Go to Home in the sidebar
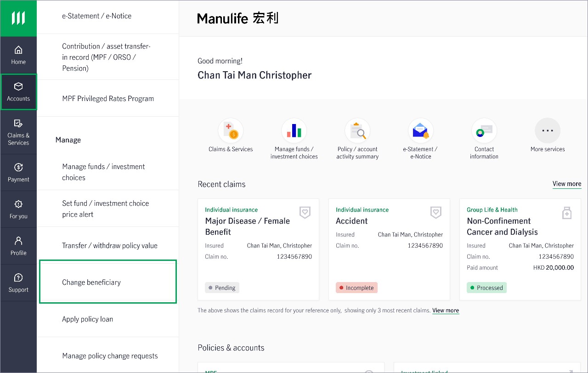Image resolution: width=588 pixels, height=373 pixels. pos(18,55)
